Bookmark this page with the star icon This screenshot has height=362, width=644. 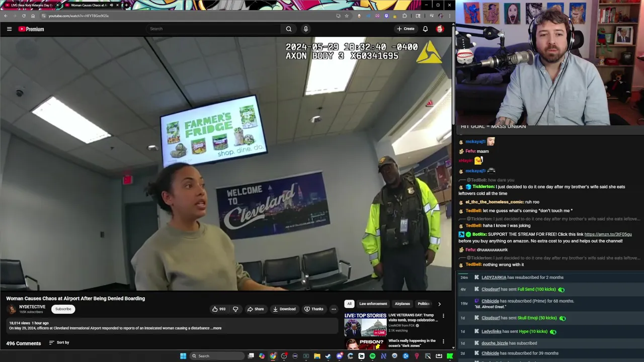(x=346, y=16)
